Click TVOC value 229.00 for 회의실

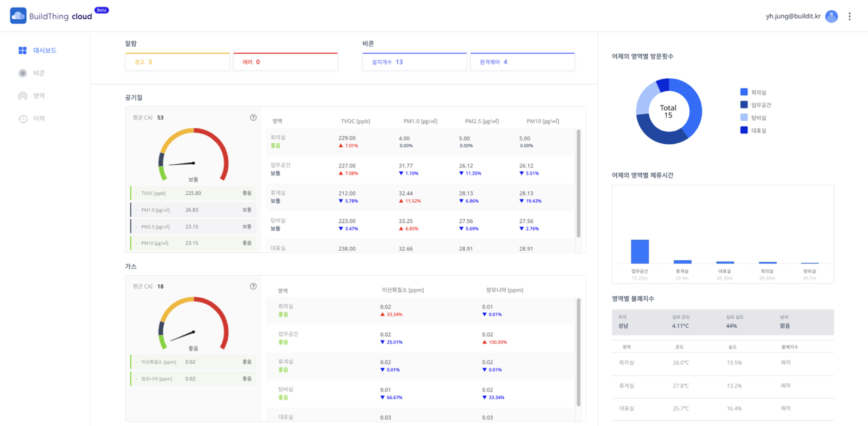pos(347,138)
